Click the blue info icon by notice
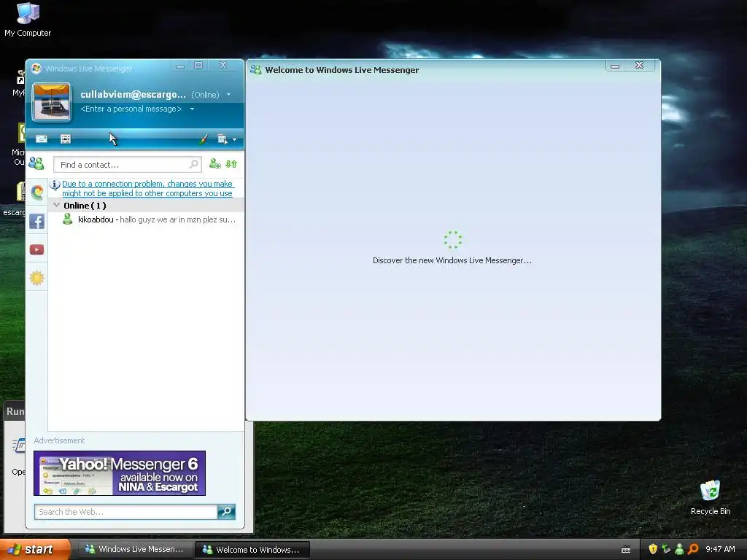Screen dimensions: 747x560 (55, 184)
